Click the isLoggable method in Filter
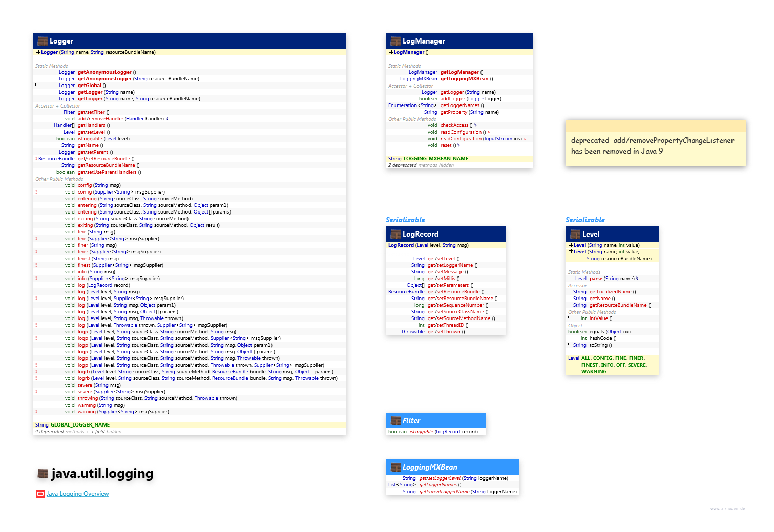 (421, 432)
